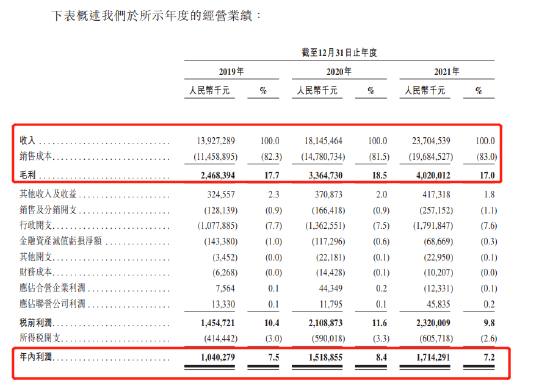Click the 銷售及分銷開支 row label
550x383 pixels.
[x=48, y=210]
